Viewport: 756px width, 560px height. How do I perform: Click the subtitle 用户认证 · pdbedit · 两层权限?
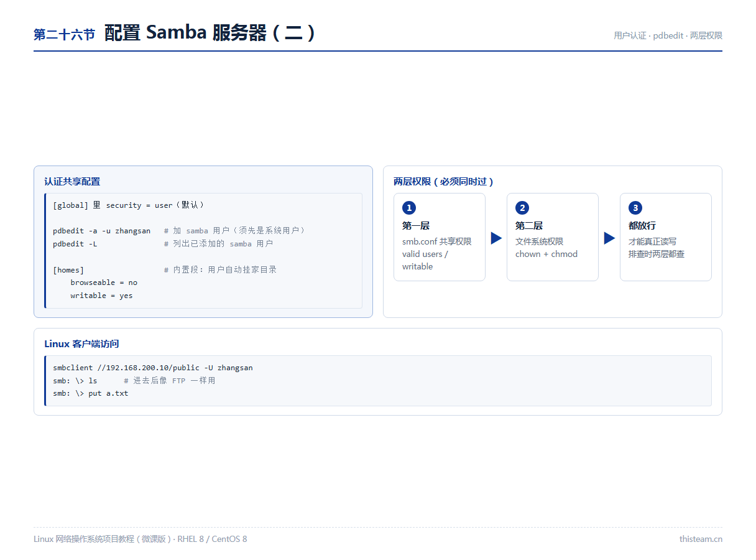click(668, 35)
